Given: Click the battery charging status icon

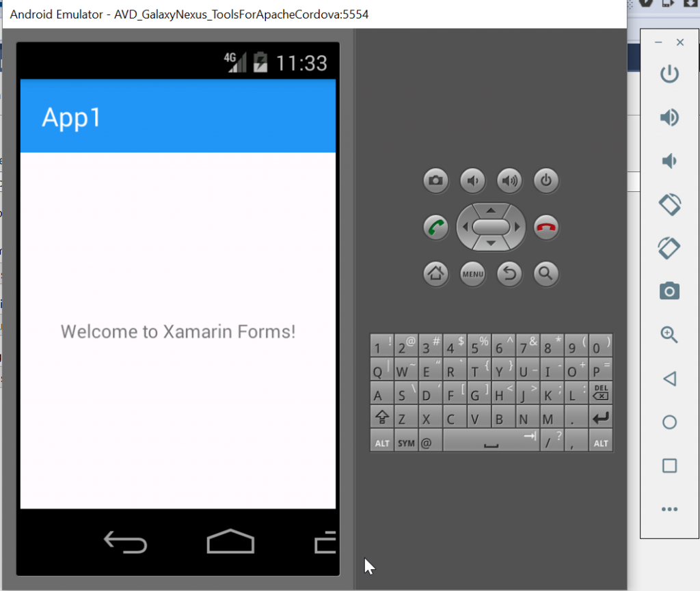Looking at the screenshot, I should pyautogui.click(x=260, y=62).
